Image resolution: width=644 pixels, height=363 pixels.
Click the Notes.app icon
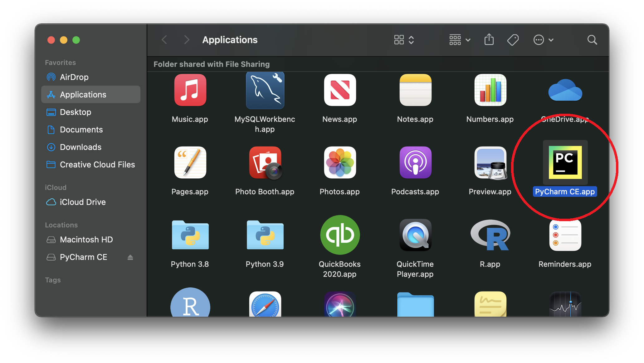415,90
